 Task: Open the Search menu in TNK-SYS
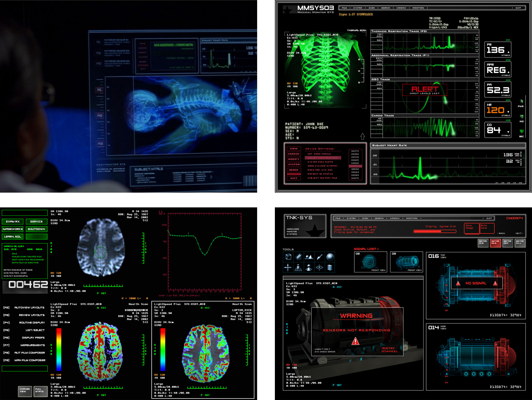click(x=379, y=218)
